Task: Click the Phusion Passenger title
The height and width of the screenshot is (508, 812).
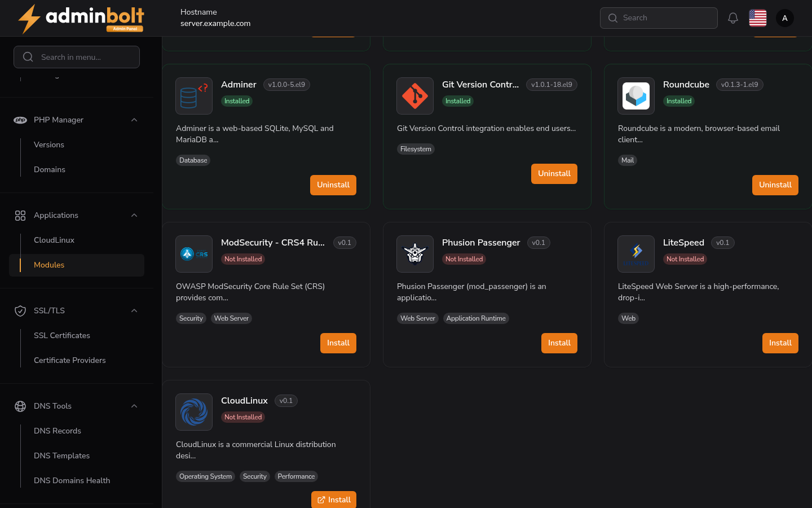Action: click(481, 243)
